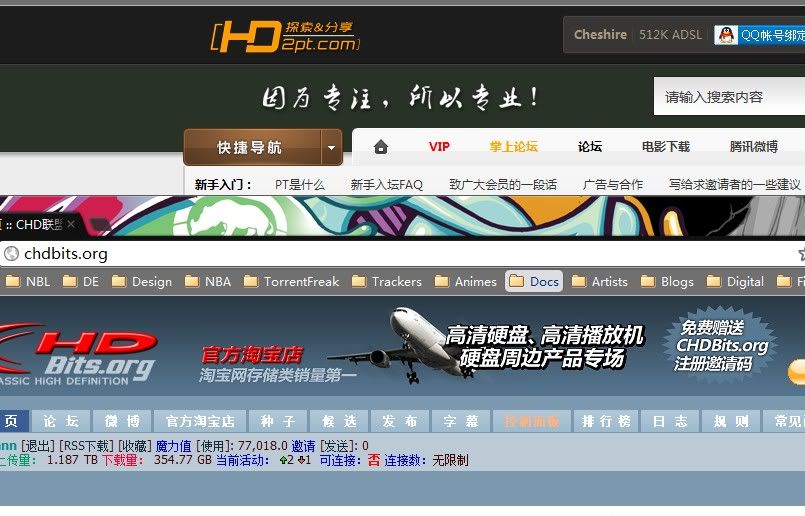
Task: Click the search box 请输入搜索内容
Action: pos(729,97)
